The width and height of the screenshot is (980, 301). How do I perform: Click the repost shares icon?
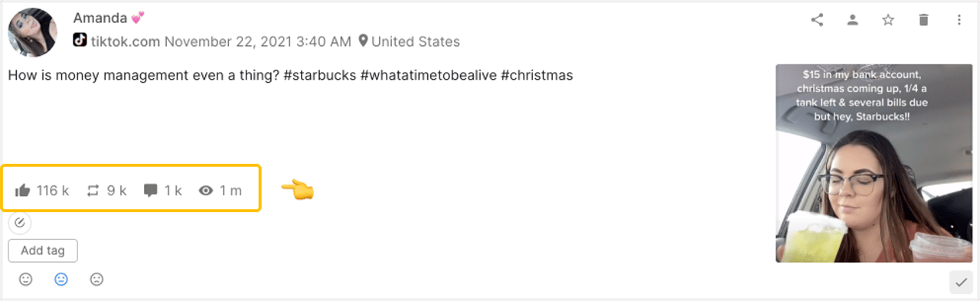click(x=93, y=191)
